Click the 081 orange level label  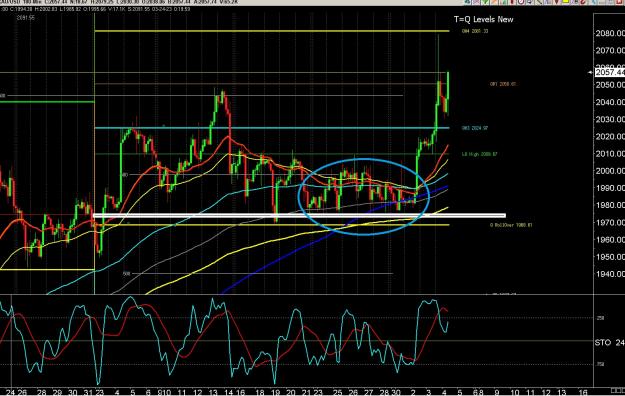tap(503, 84)
